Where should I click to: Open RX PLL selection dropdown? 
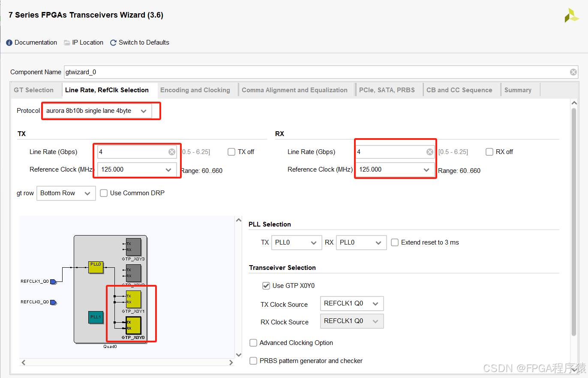coord(361,242)
